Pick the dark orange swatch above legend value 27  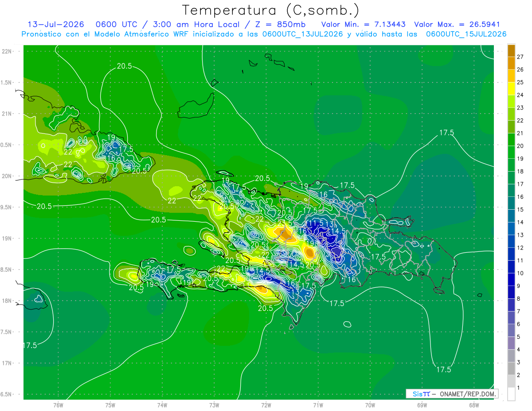[x=511, y=51]
